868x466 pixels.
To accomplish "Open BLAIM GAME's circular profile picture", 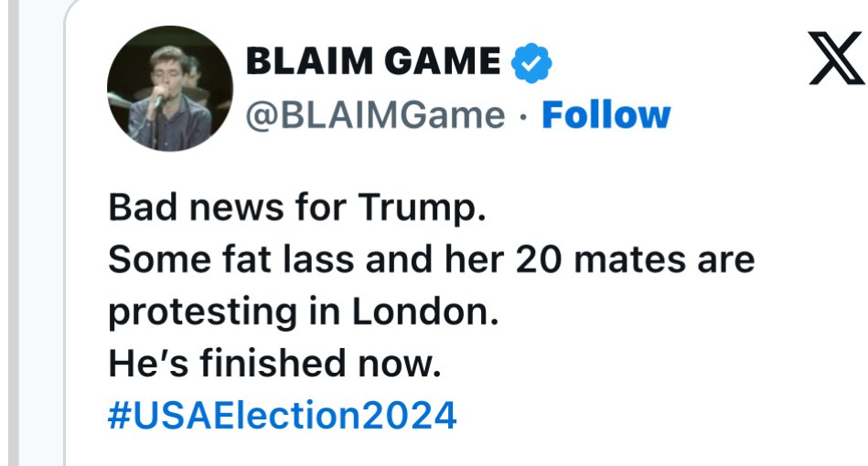I will click(170, 89).
